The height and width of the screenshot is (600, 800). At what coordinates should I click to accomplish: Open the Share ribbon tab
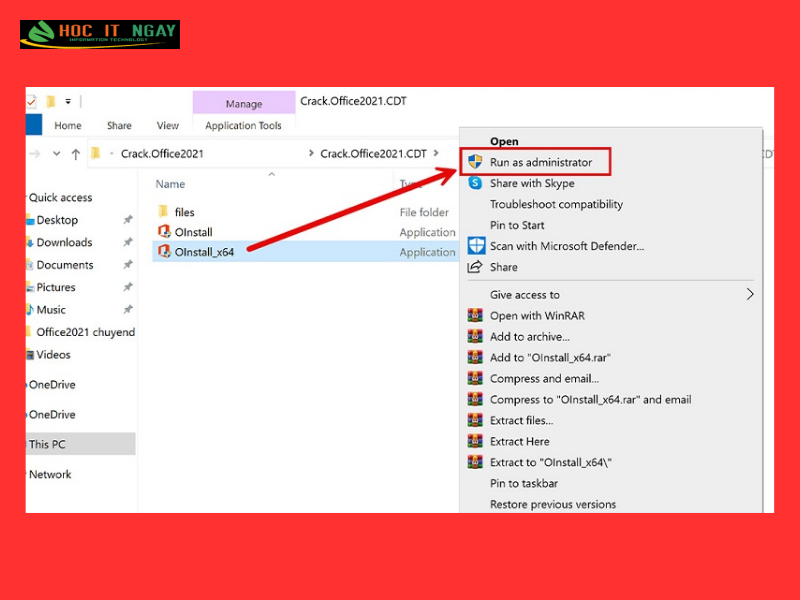[119, 126]
